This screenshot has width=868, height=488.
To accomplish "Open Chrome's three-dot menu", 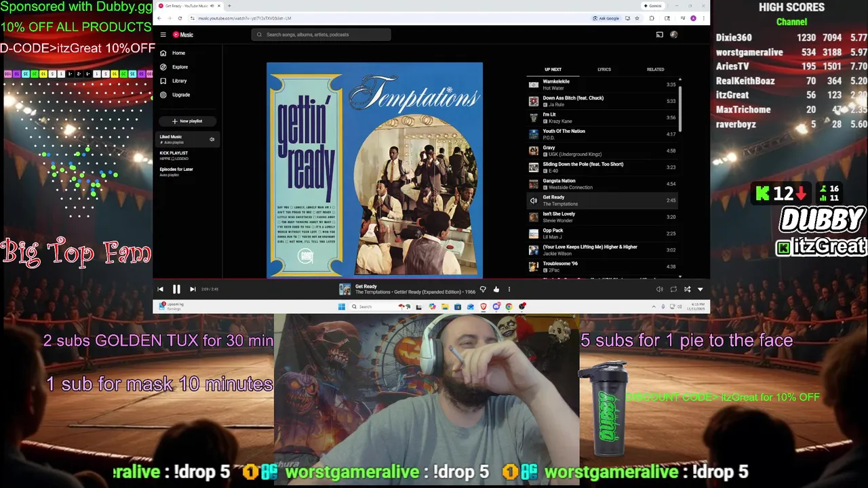I will coord(703,18).
